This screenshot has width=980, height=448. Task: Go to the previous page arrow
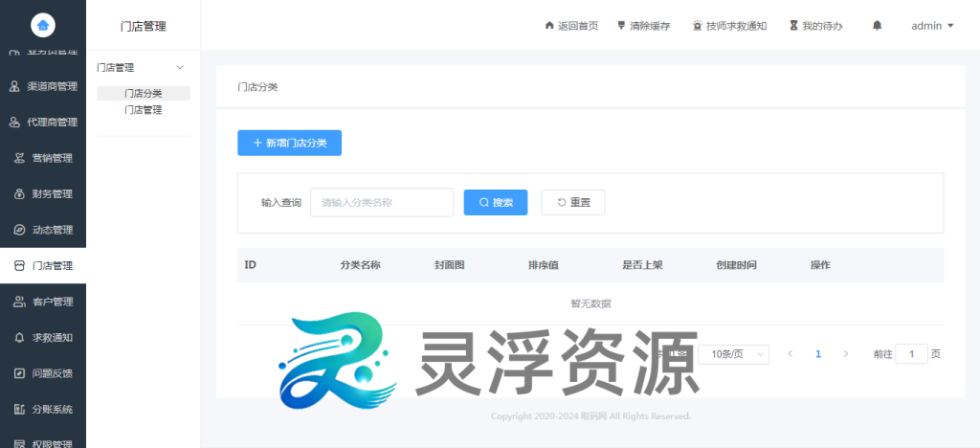coord(791,354)
